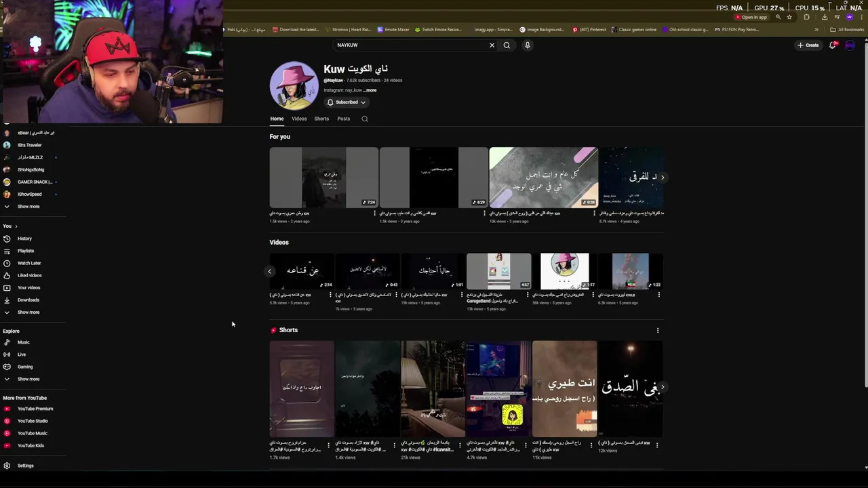The width and height of the screenshot is (868, 488).
Task: Open options for 4:57 GarageBand video
Action: [528, 295]
